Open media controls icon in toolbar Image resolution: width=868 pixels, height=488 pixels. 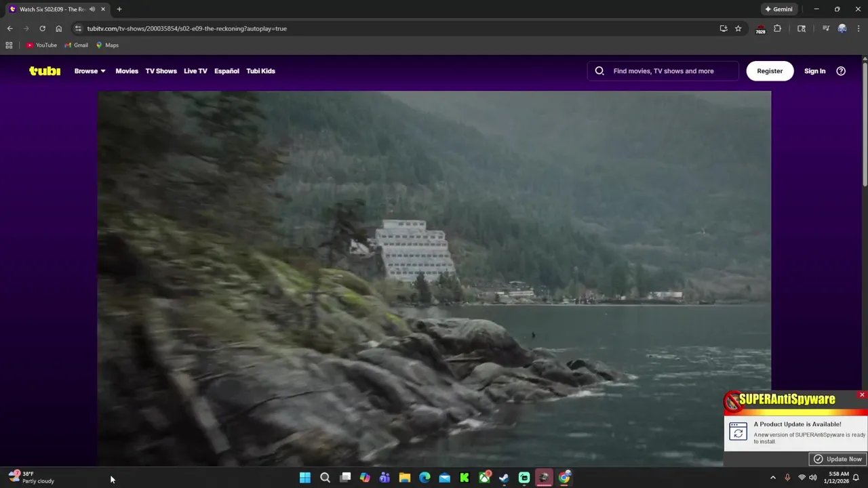825,28
